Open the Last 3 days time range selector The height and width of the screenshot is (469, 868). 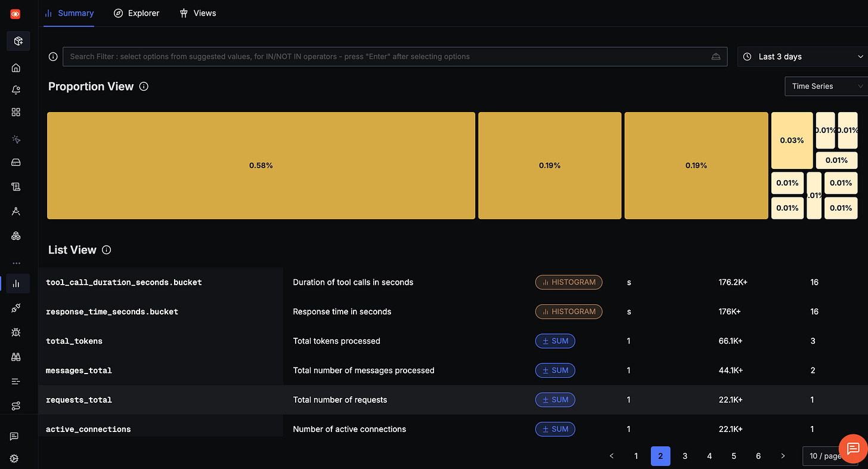[x=802, y=56]
